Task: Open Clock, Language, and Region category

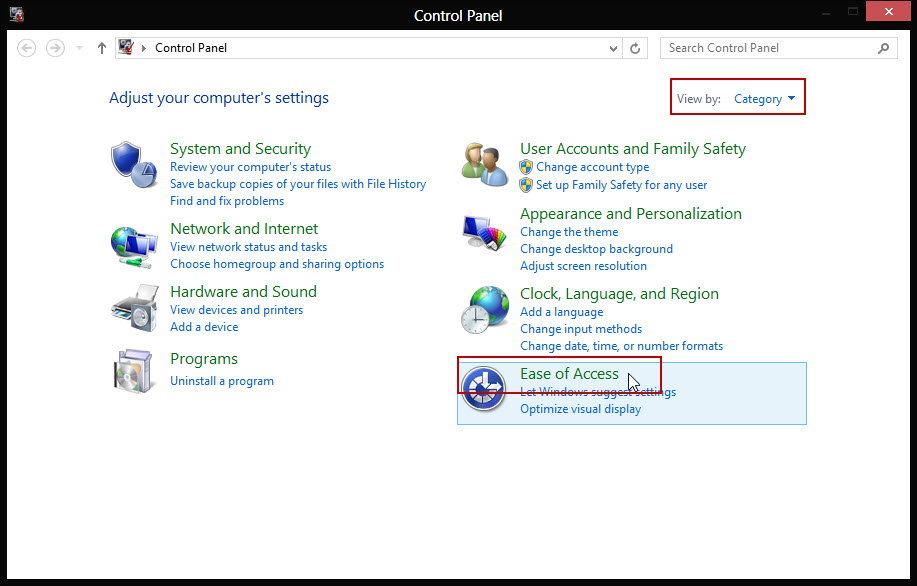Action: (x=619, y=294)
